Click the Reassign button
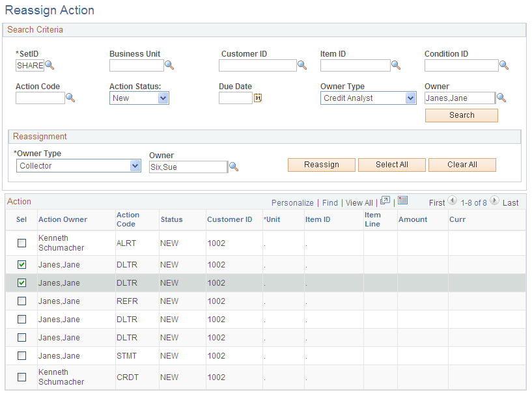Screen dimensions: 532x397 [x=321, y=165]
